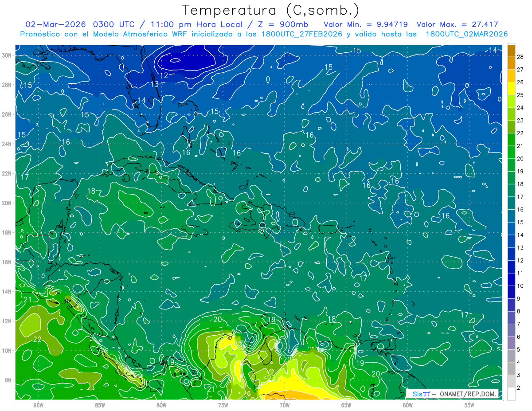Click the "22" contour label in the Pacific
The image size is (532, 411).
pos(38,340)
